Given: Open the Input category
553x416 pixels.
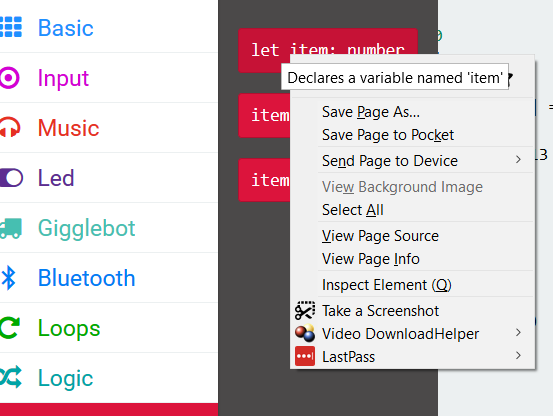Looking at the screenshot, I should coord(109,78).
